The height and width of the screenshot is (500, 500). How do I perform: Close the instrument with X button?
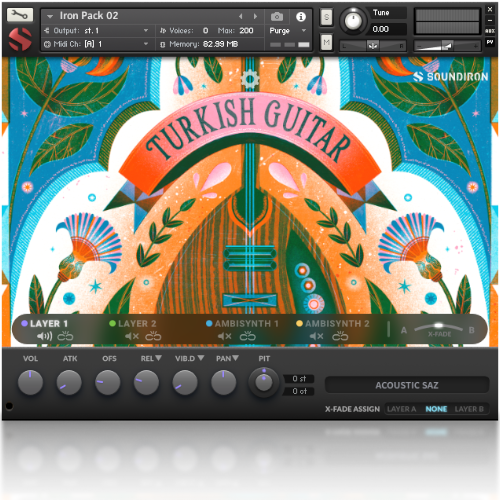click(x=490, y=9)
